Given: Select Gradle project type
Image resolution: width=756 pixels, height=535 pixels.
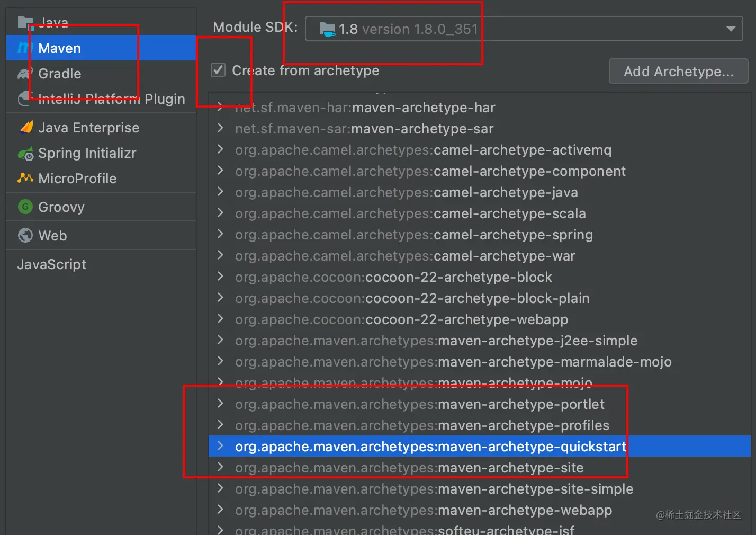Looking at the screenshot, I should click(101, 74).
